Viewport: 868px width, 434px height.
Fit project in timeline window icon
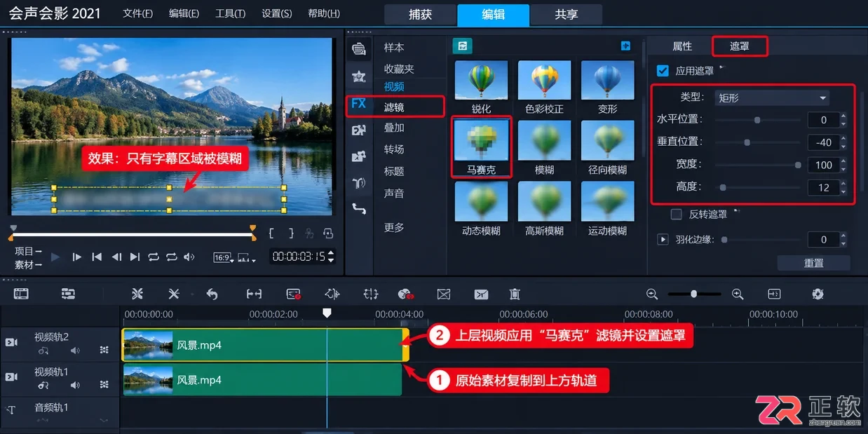point(774,294)
